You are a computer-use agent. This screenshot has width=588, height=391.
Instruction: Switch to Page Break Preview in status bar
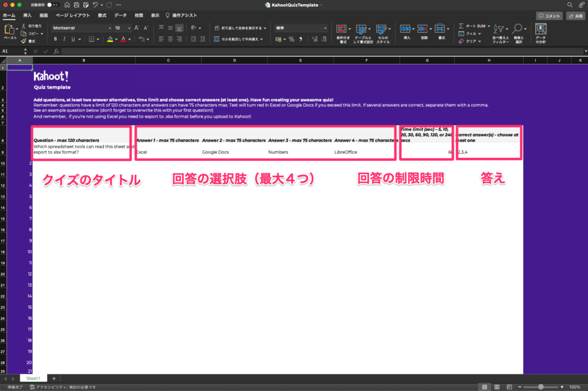[x=509, y=387]
